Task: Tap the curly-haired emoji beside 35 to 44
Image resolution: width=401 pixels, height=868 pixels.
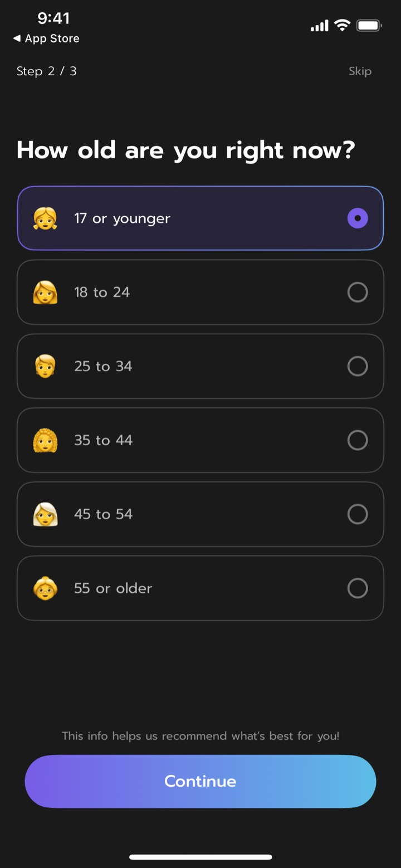Action: point(45,440)
